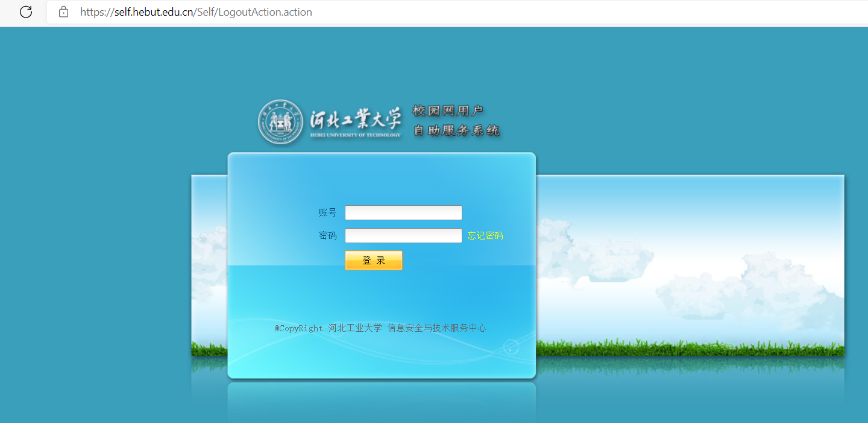Submit the form with the 登录 button
The image size is (868, 423).
[x=373, y=260]
